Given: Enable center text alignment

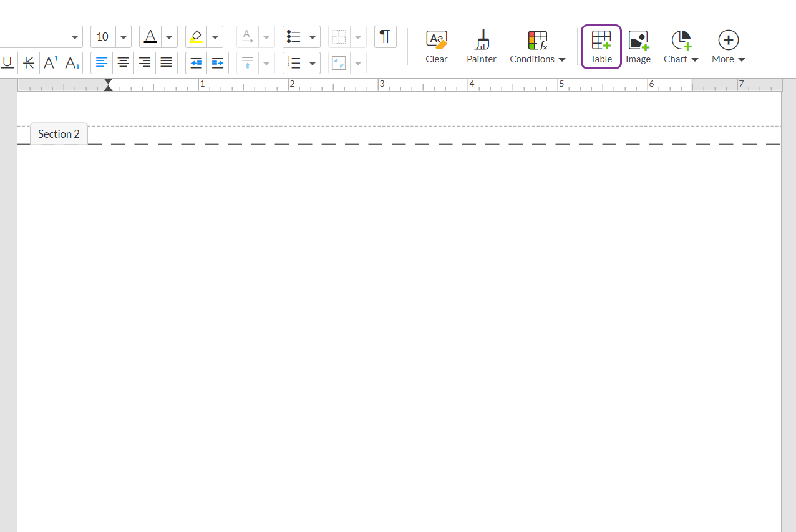Looking at the screenshot, I should 124,63.
